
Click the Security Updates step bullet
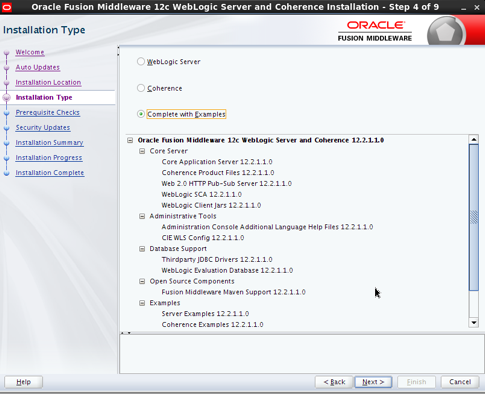6,128
